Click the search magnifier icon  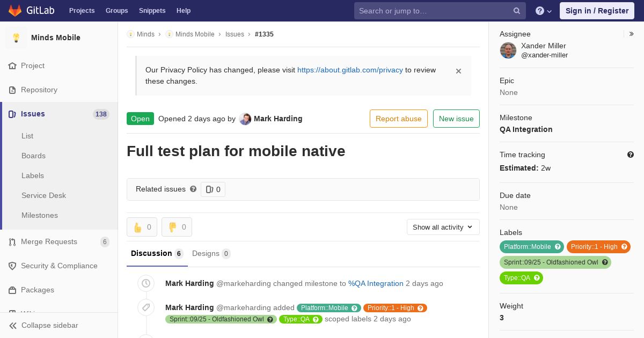pos(517,11)
